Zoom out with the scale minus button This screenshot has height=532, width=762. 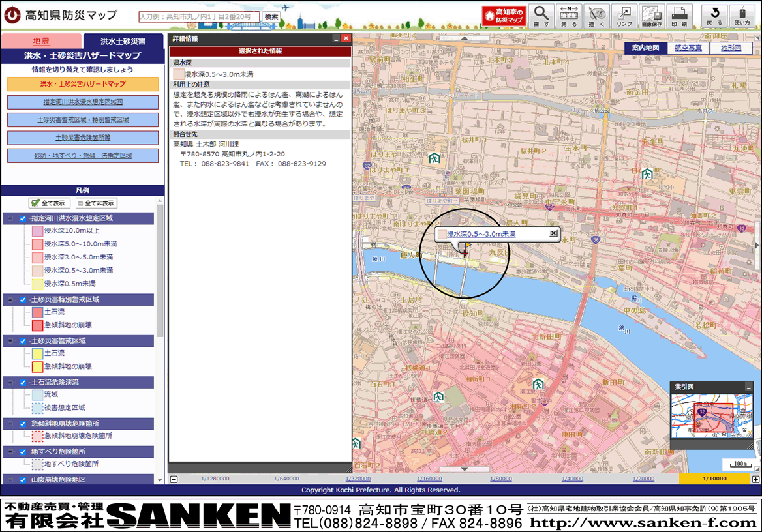pyautogui.click(x=174, y=479)
